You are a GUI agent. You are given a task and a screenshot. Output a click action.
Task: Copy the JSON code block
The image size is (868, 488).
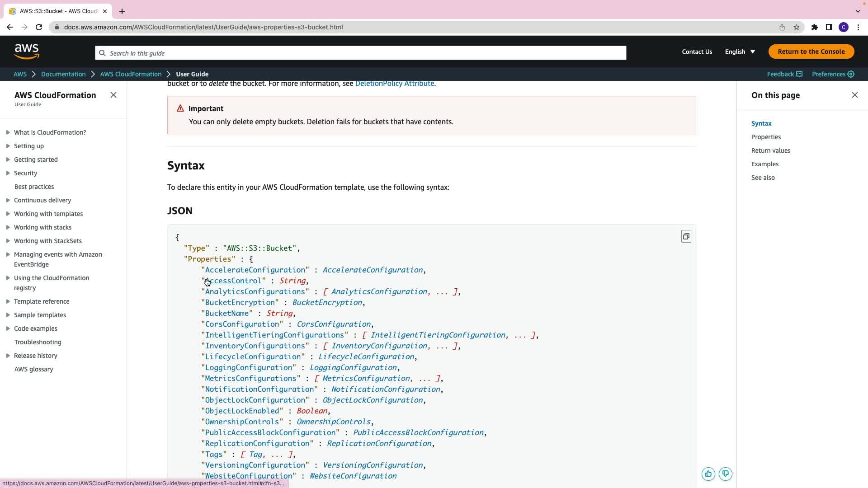[x=686, y=237]
